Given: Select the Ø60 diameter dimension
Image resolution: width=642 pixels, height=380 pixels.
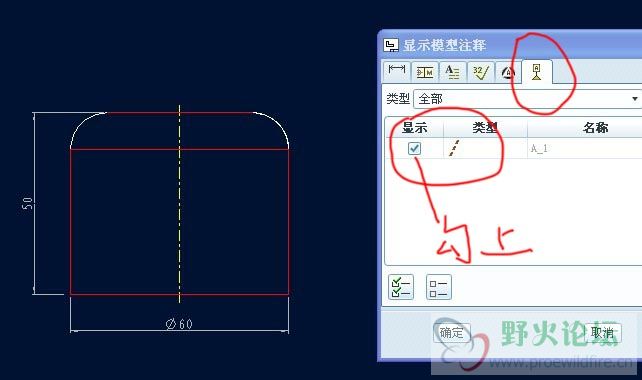Looking at the screenshot, I should coord(179,324).
